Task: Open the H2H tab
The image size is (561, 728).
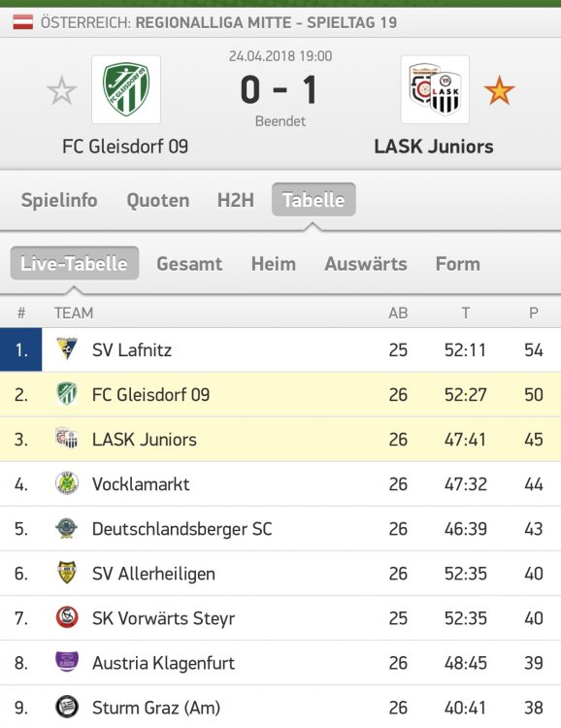Action: pyautogui.click(x=236, y=200)
